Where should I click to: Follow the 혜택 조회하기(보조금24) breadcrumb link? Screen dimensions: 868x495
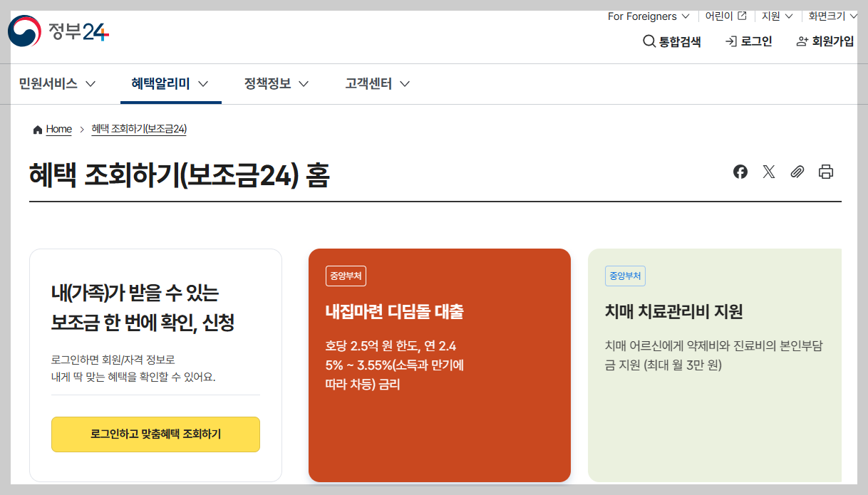[x=139, y=129]
